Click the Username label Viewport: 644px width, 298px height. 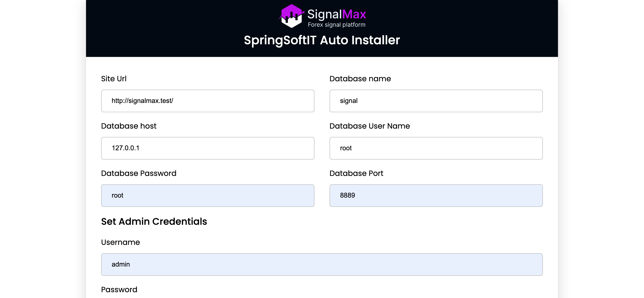(120, 242)
